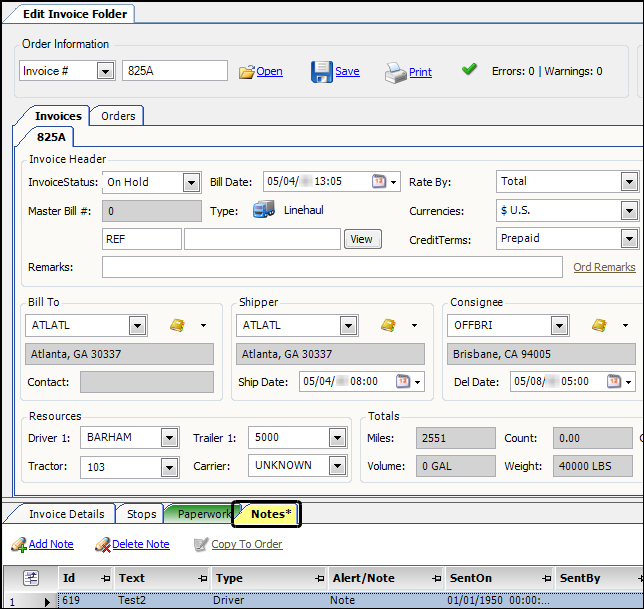The image size is (644, 609).
Task: Open the Ship Date dropdown arrow
Action: point(417,382)
